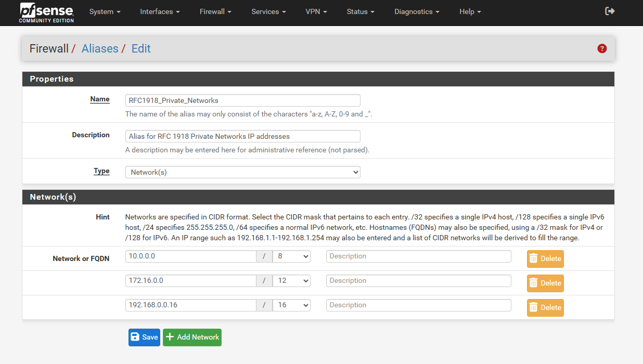
Task: Click the alias Name input field
Action: pos(243,100)
